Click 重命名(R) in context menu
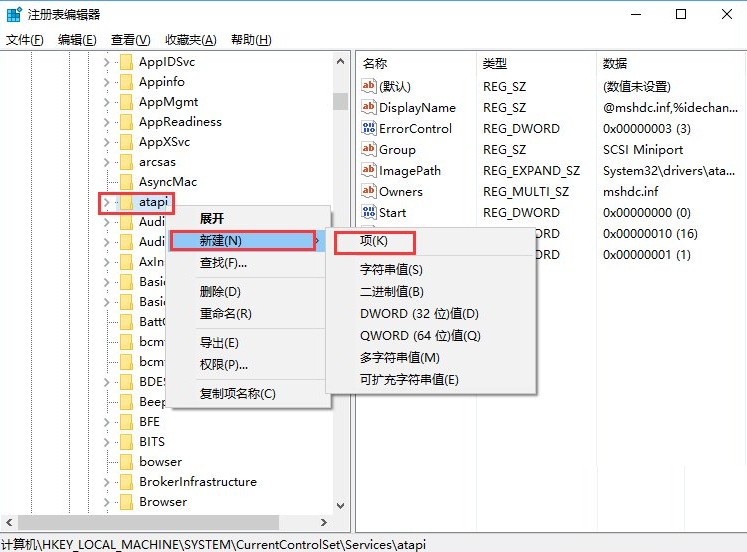747x552 pixels. click(225, 314)
